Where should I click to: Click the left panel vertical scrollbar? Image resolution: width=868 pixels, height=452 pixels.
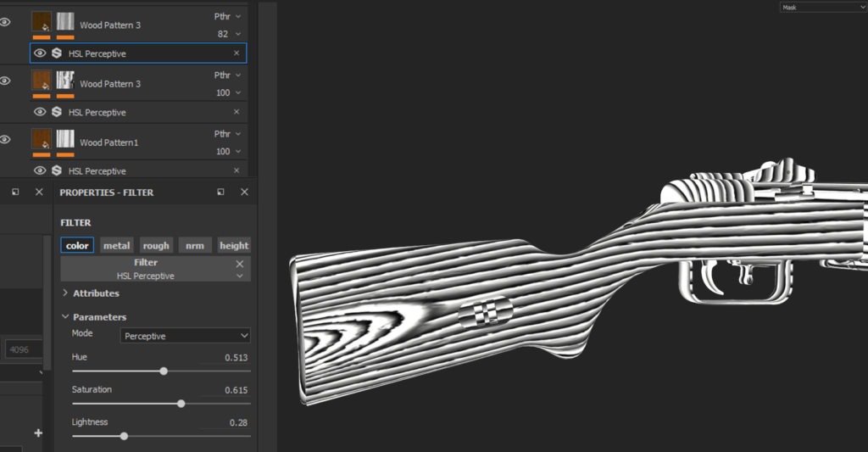tap(47, 302)
